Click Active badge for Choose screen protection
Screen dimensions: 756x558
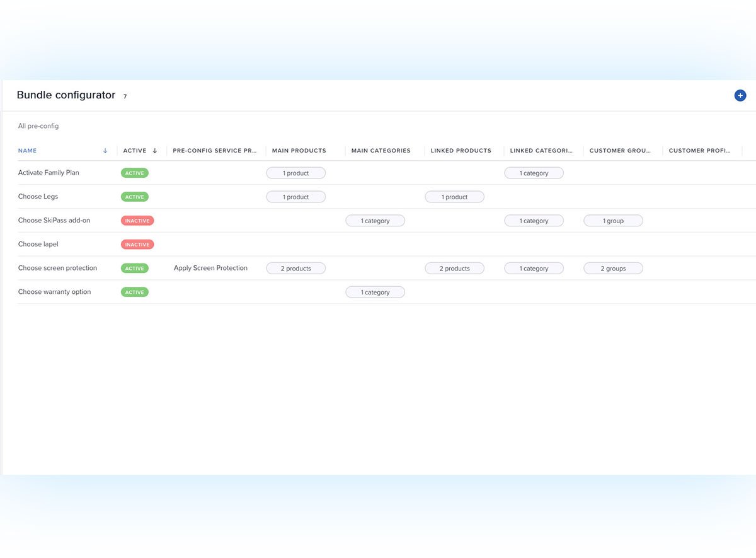click(x=135, y=269)
